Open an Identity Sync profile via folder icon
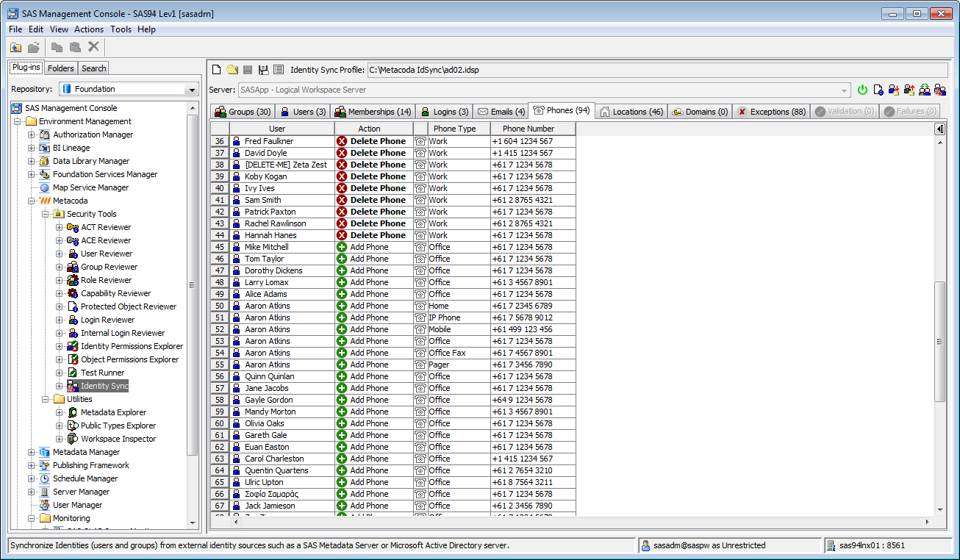The height and width of the screenshot is (560, 960). click(x=232, y=70)
